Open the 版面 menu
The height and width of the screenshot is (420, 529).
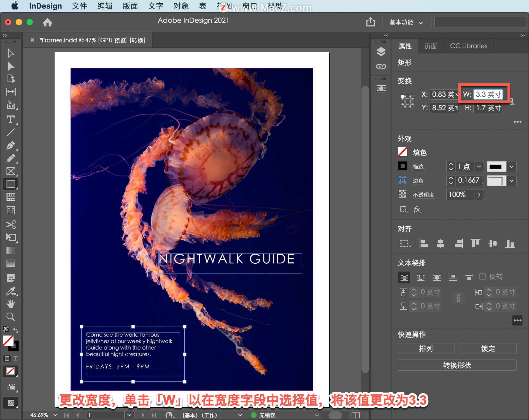130,6
